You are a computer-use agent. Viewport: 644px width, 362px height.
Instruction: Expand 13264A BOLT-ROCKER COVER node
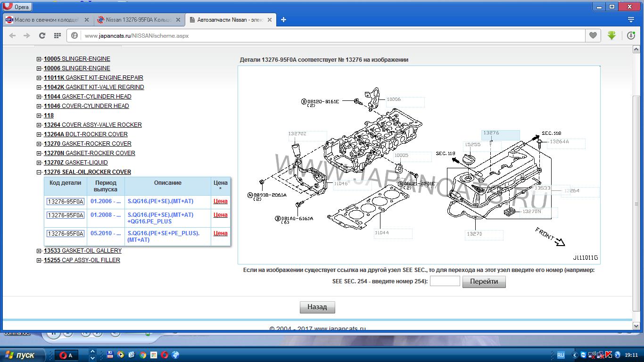(x=39, y=134)
